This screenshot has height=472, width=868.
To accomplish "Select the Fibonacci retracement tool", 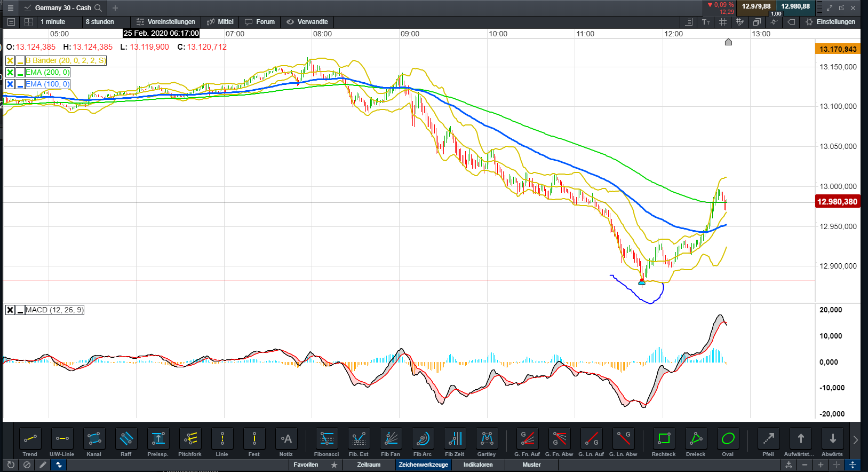I will [x=327, y=439].
